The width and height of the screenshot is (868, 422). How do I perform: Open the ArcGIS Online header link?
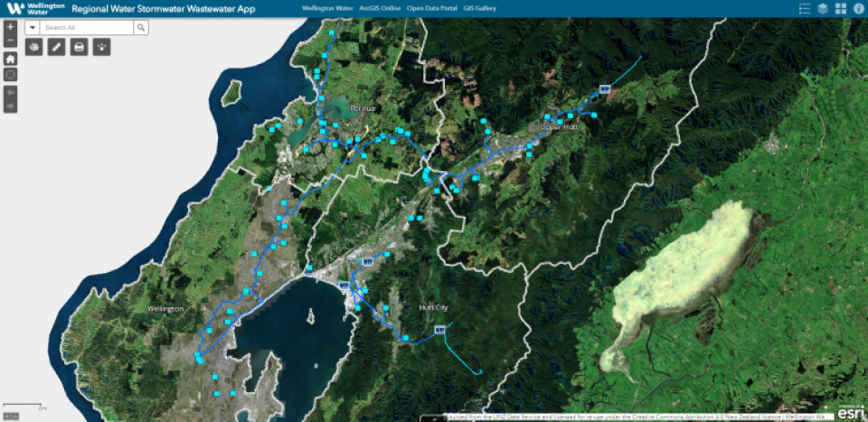(x=380, y=8)
